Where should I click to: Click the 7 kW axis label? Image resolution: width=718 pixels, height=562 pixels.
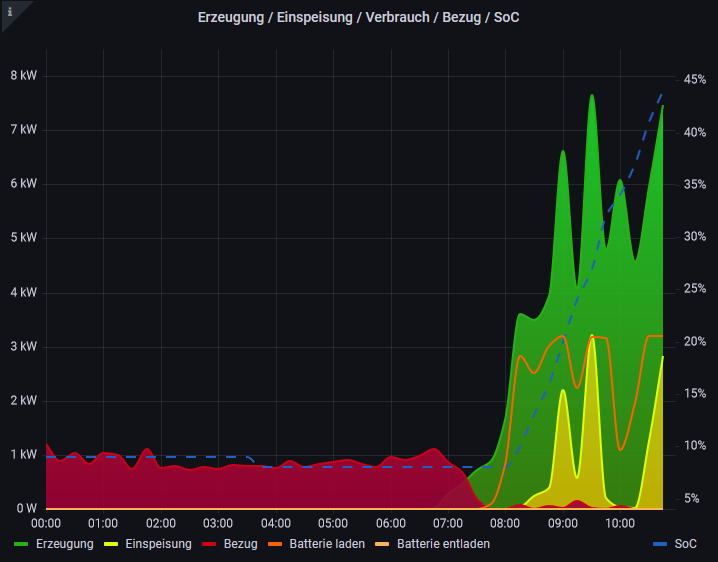coord(23,130)
